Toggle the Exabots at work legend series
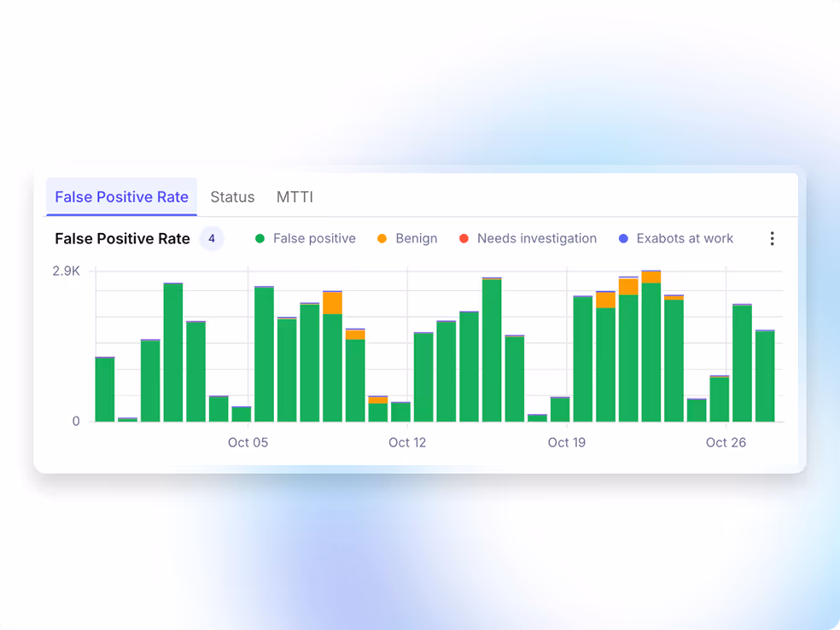840x630 pixels. click(x=676, y=238)
